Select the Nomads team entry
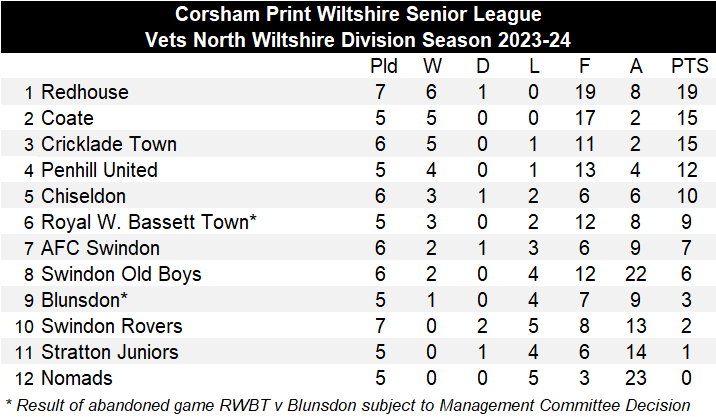Image resolution: width=716 pixels, height=417 pixels. 77,378
